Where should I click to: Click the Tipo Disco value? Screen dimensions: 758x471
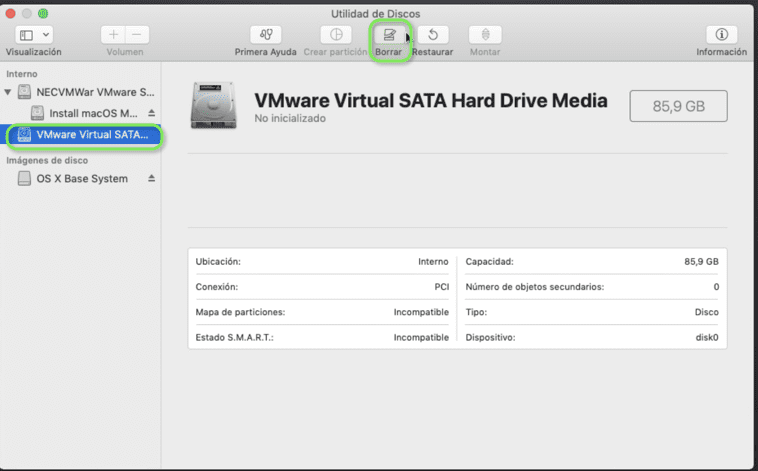tap(707, 312)
